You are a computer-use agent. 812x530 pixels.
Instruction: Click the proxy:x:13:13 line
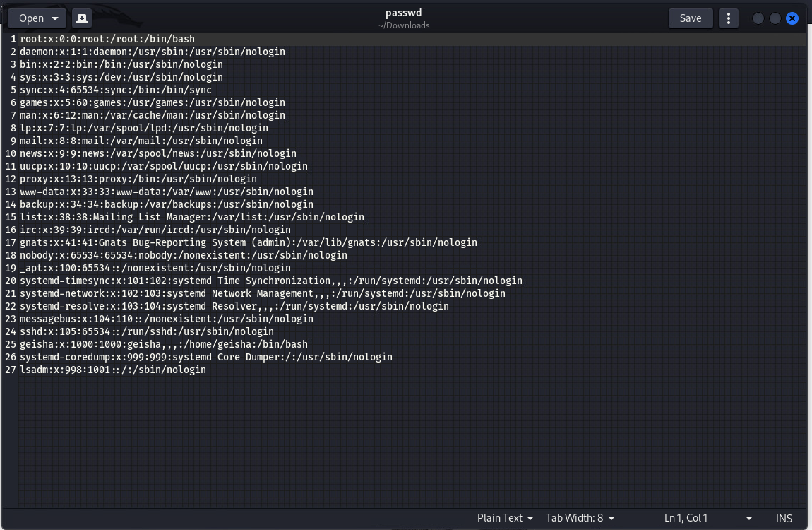(138, 179)
